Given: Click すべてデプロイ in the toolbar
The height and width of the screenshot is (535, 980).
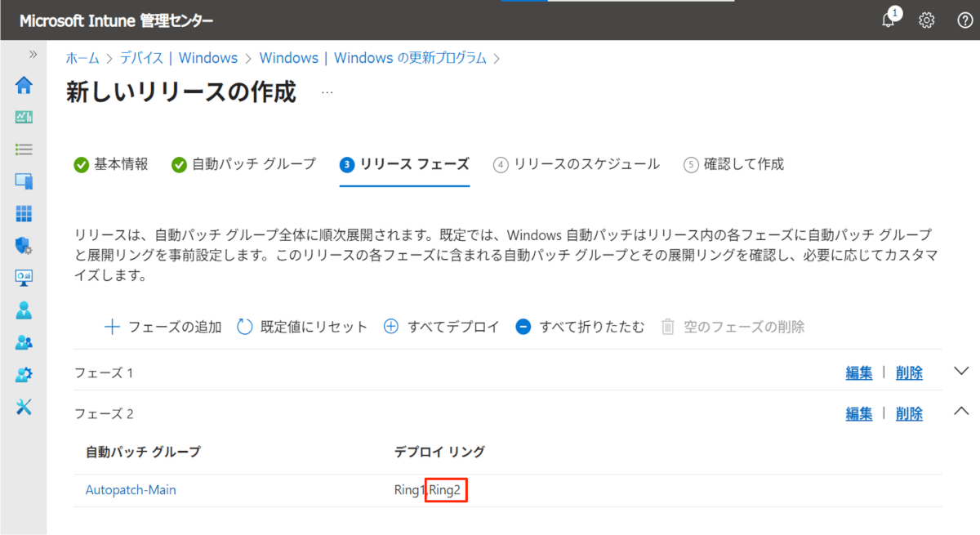Looking at the screenshot, I should [441, 327].
